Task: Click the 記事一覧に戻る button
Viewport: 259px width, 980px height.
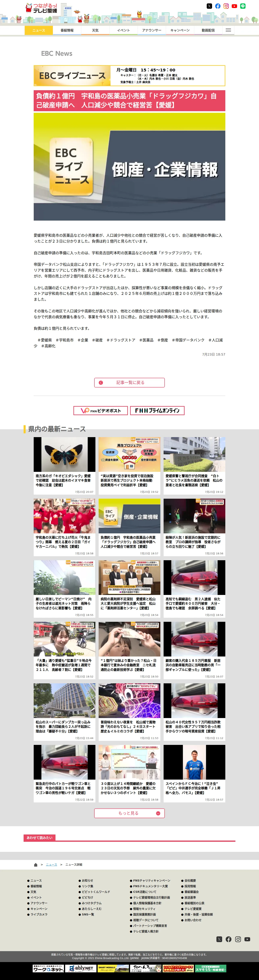Action: [129, 382]
